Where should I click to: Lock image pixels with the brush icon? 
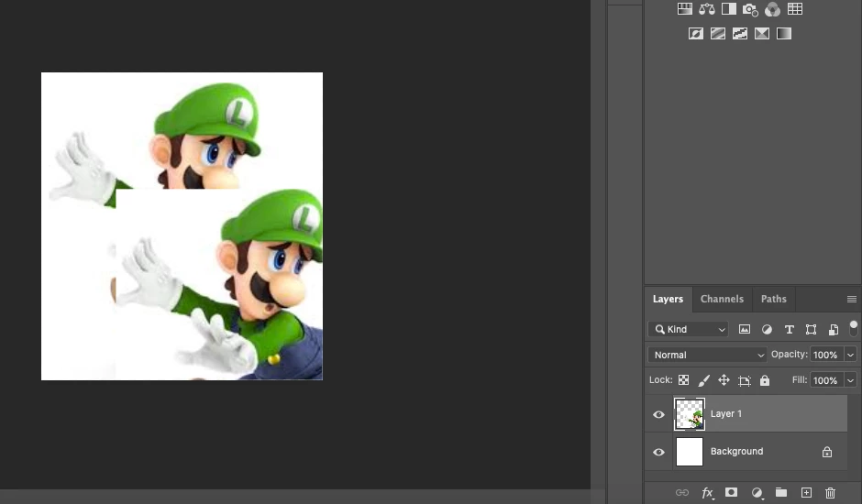tap(703, 379)
